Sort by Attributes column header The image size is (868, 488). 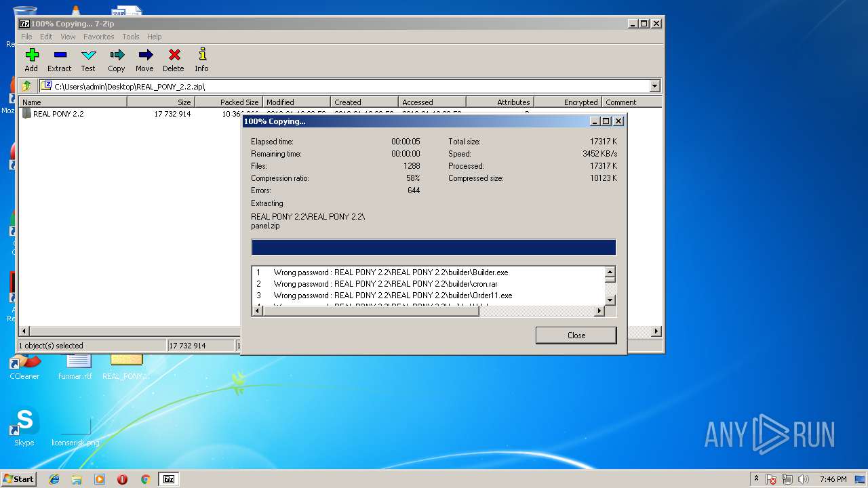pos(500,102)
